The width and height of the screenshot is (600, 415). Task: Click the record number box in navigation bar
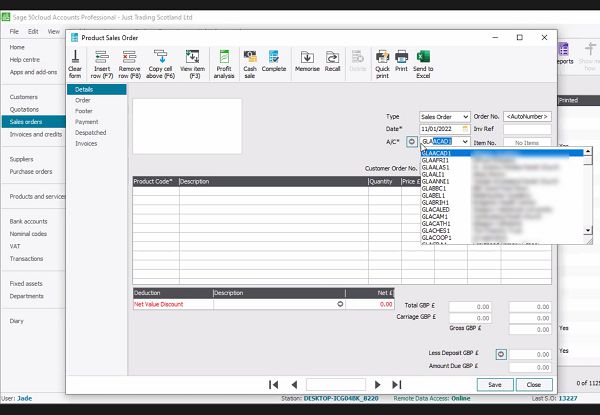point(336,384)
